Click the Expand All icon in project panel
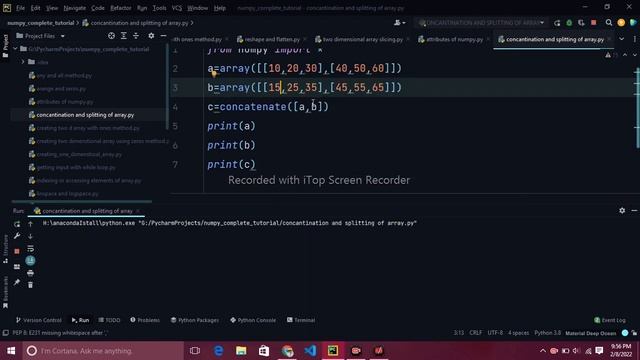Image resolution: width=640 pixels, height=360 pixels. 124,36
